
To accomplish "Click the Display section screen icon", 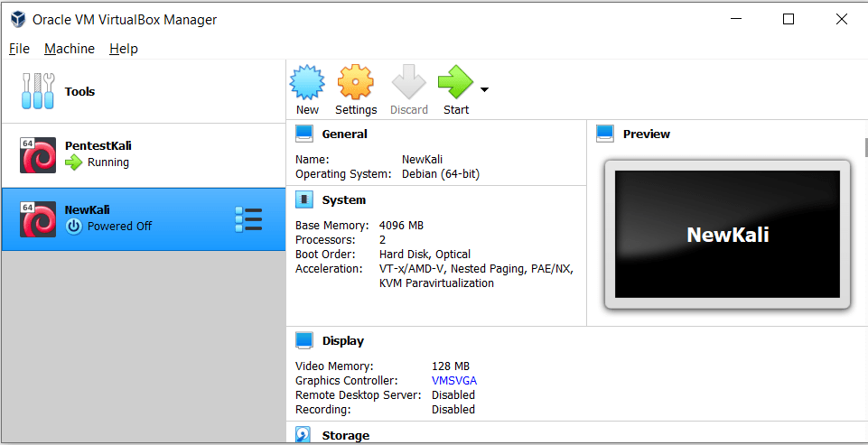I will (304, 341).
